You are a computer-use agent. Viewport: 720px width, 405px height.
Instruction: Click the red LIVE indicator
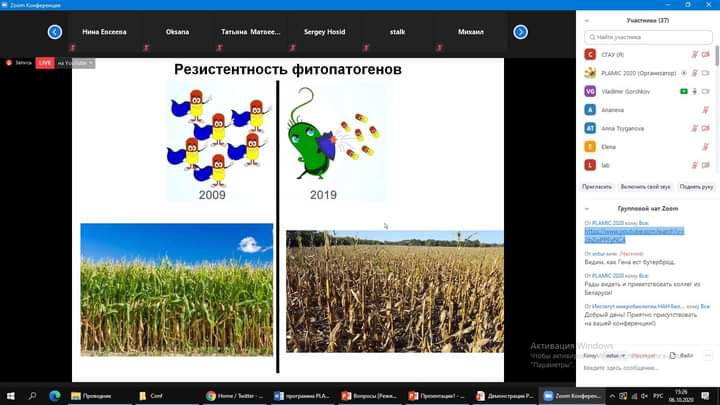[45, 63]
